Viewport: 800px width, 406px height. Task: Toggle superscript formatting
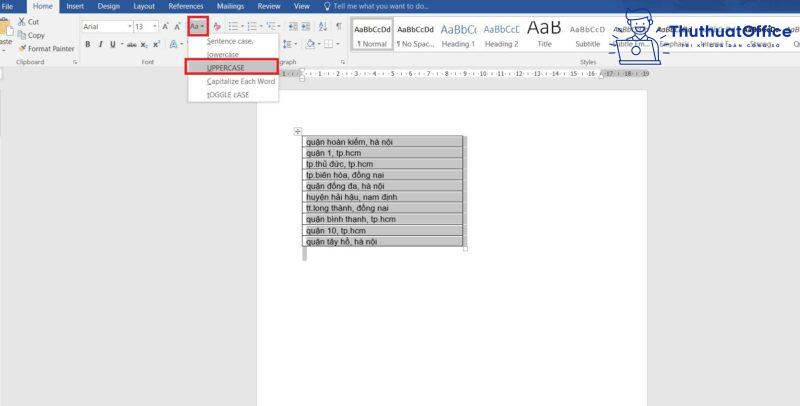click(x=156, y=44)
